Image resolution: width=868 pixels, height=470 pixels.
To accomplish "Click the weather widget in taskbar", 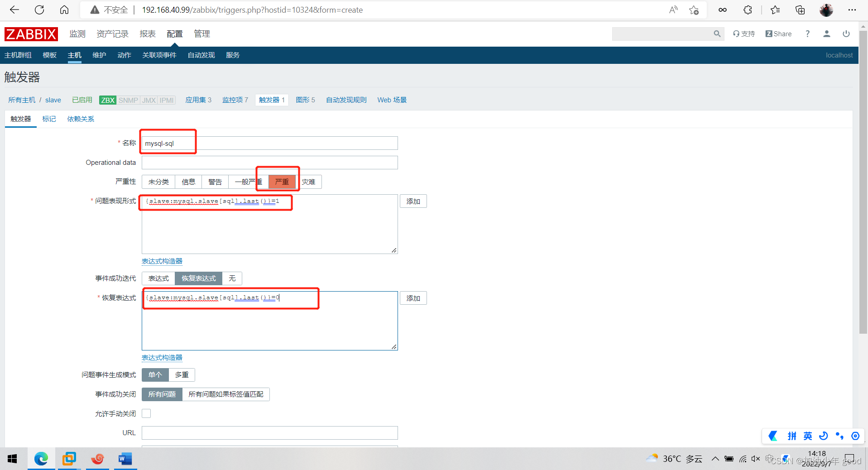I will pyautogui.click(x=674, y=459).
